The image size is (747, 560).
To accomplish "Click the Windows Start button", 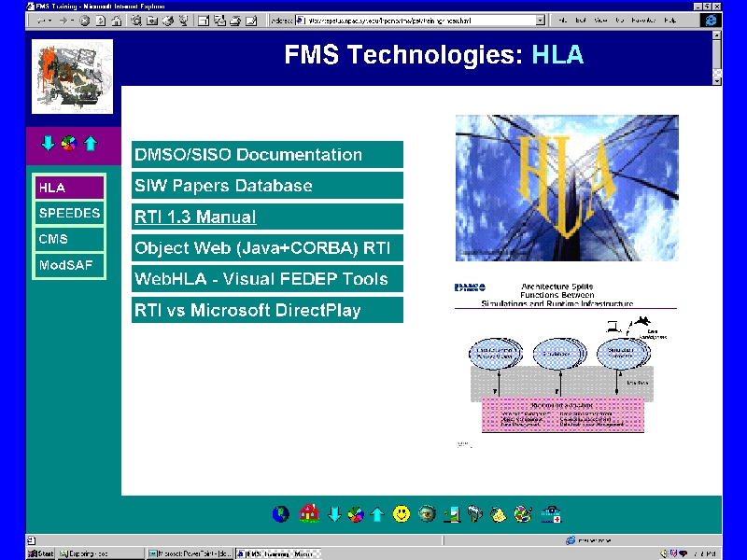I will [x=41, y=553].
